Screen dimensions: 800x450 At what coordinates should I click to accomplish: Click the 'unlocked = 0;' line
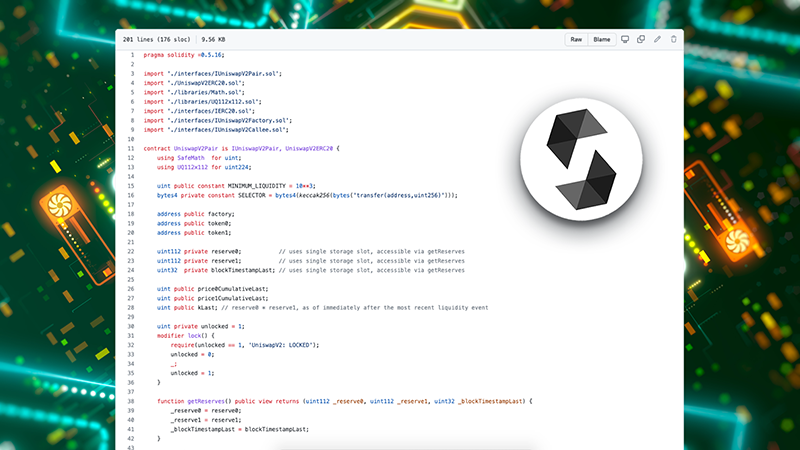192,355
